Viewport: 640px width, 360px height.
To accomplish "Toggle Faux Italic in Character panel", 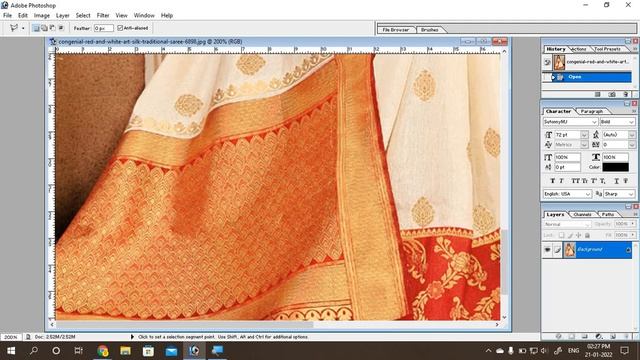I will (561, 181).
